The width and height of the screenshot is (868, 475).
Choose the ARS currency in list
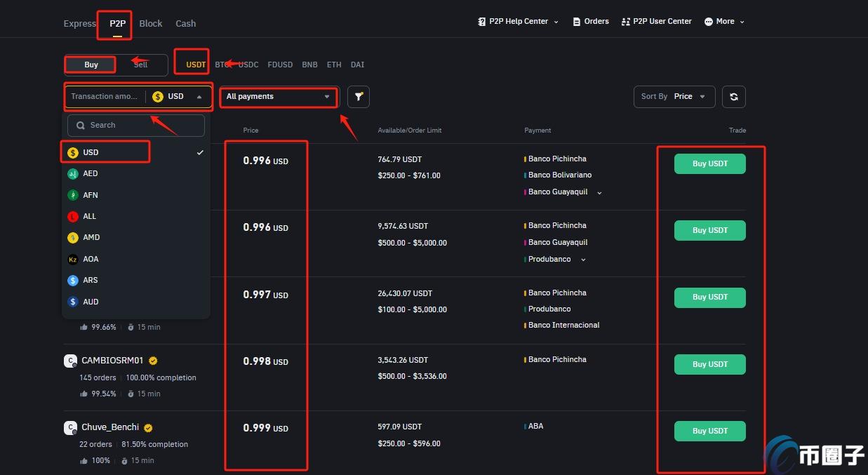tap(90, 281)
